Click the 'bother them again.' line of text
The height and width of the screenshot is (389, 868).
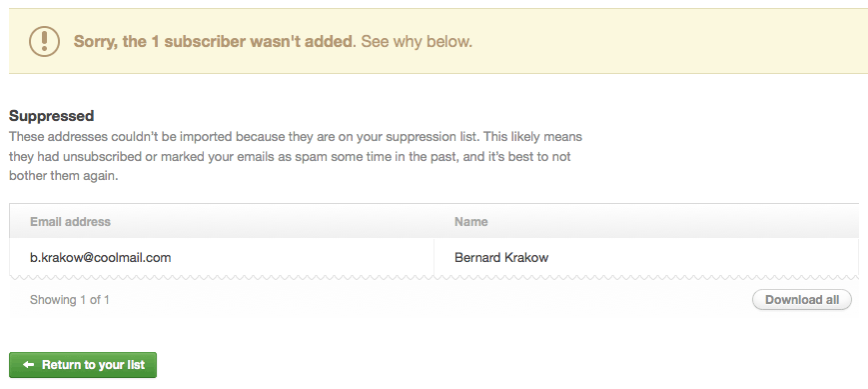click(64, 177)
